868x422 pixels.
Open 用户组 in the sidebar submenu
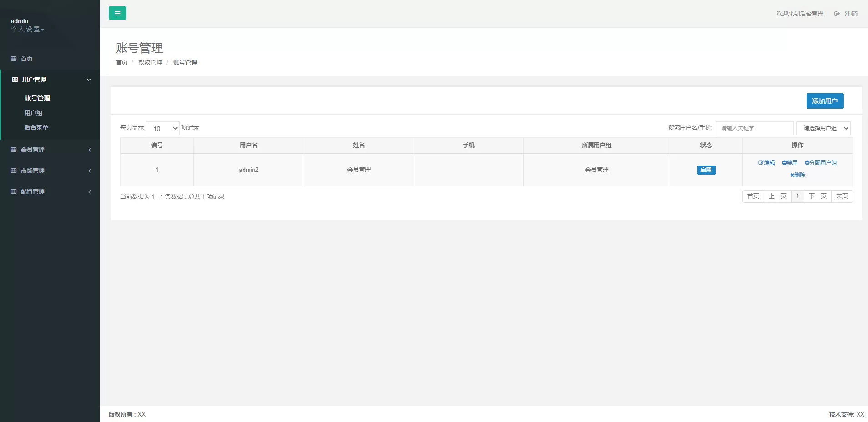[33, 113]
